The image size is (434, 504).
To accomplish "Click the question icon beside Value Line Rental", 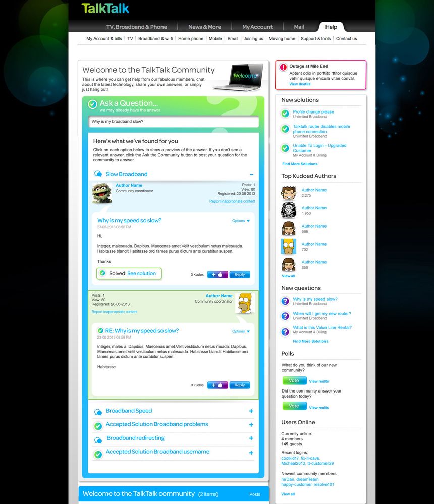I will coord(285,332).
